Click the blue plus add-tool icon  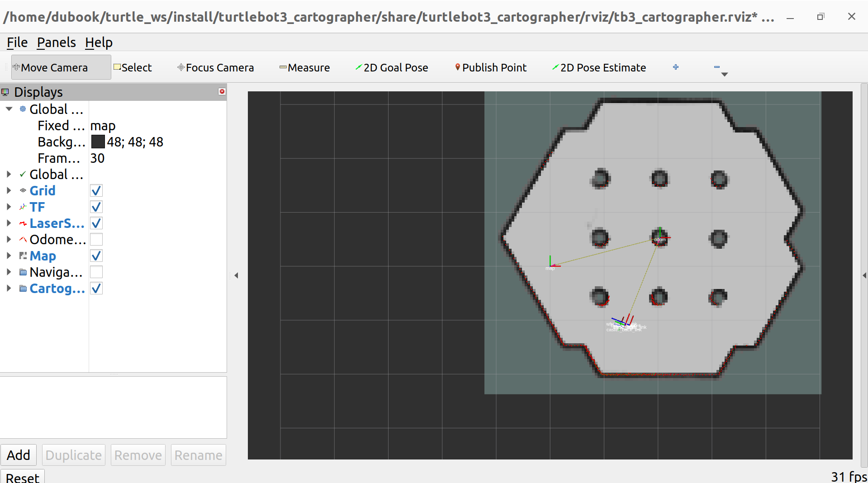[676, 67]
